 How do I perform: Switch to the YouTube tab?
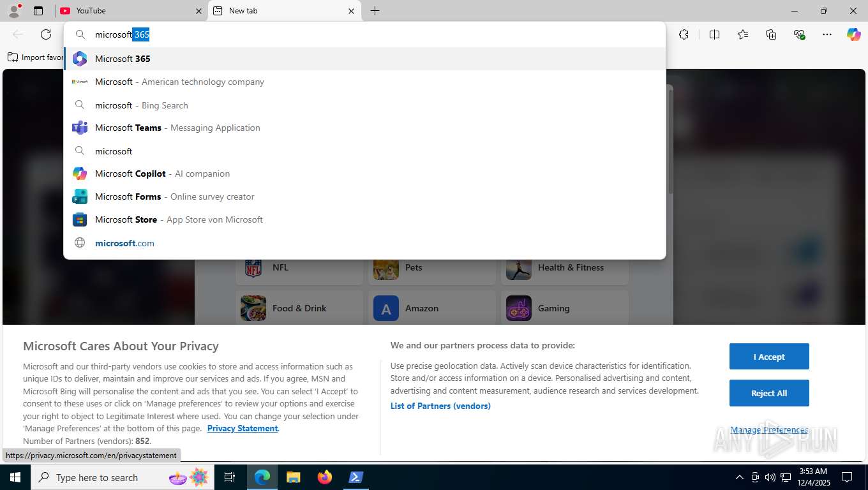click(131, 11)
